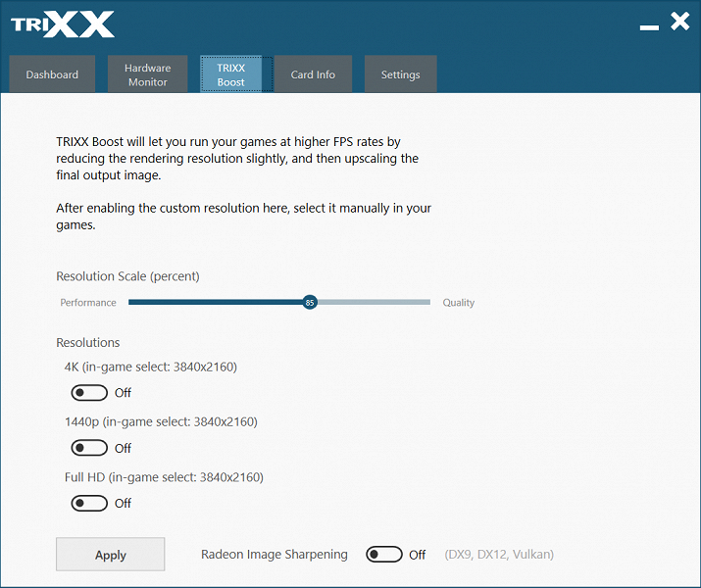Image resolution: width=701 pixels, height=588 pixels.
Task: Minimize the TRIXX window
Action: coord(649,27)
